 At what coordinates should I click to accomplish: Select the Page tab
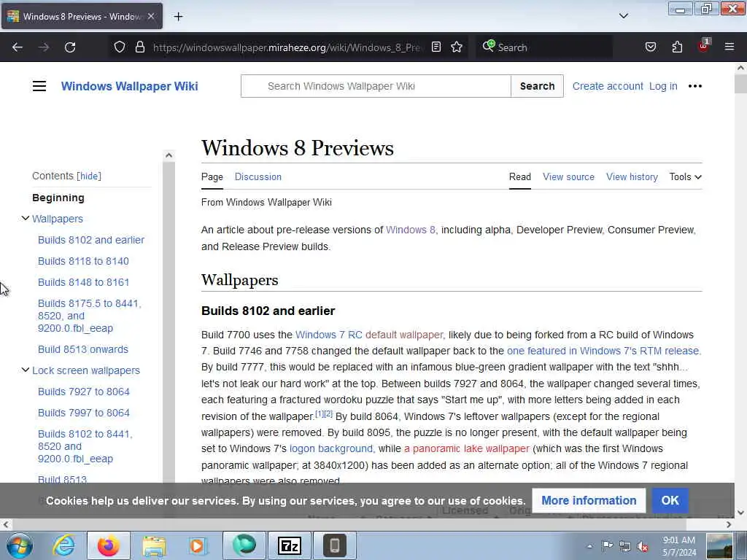pyautogui.click(x=212, y=176)
